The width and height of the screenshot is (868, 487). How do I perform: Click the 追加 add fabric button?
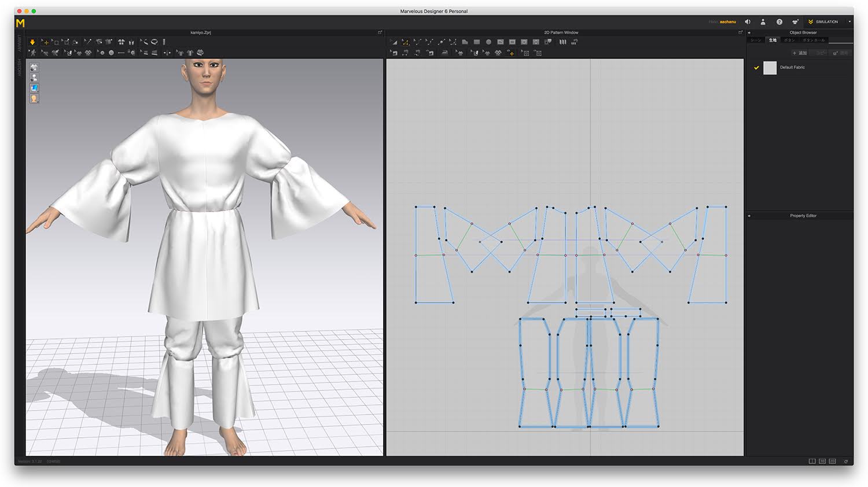(800, 53)
